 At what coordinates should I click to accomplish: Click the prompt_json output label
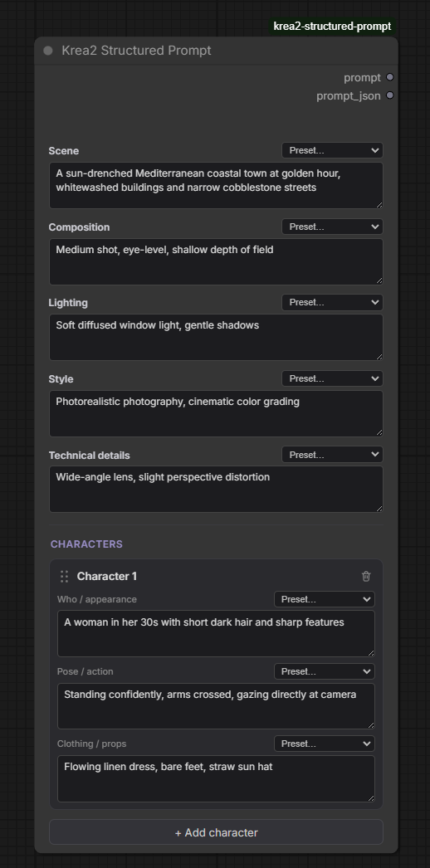[x=349, y=95]
